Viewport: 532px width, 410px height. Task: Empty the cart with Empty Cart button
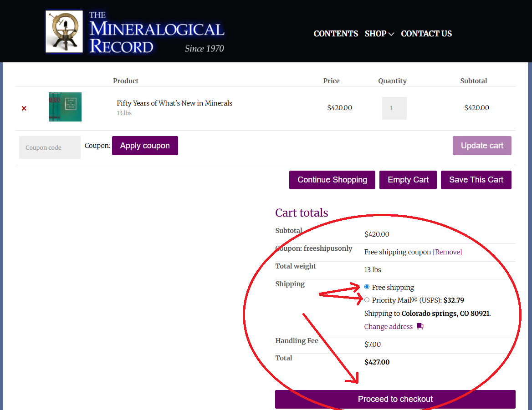tap(408, 180)
